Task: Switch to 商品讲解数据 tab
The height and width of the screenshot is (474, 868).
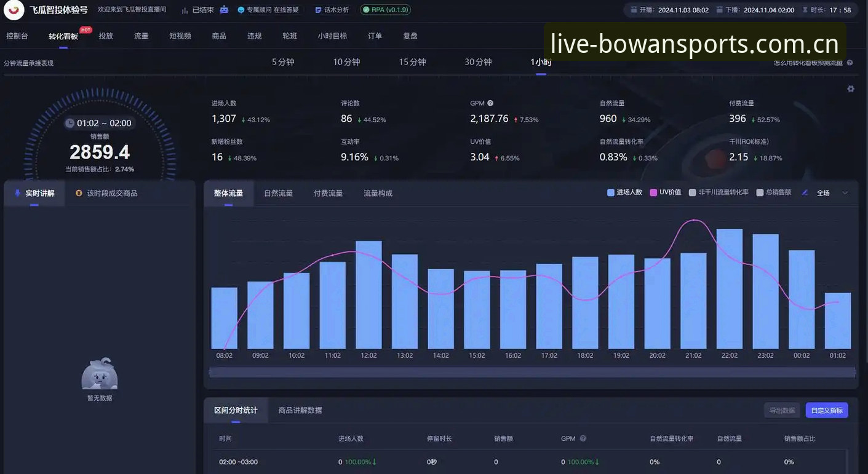Action: pos(300,410)
